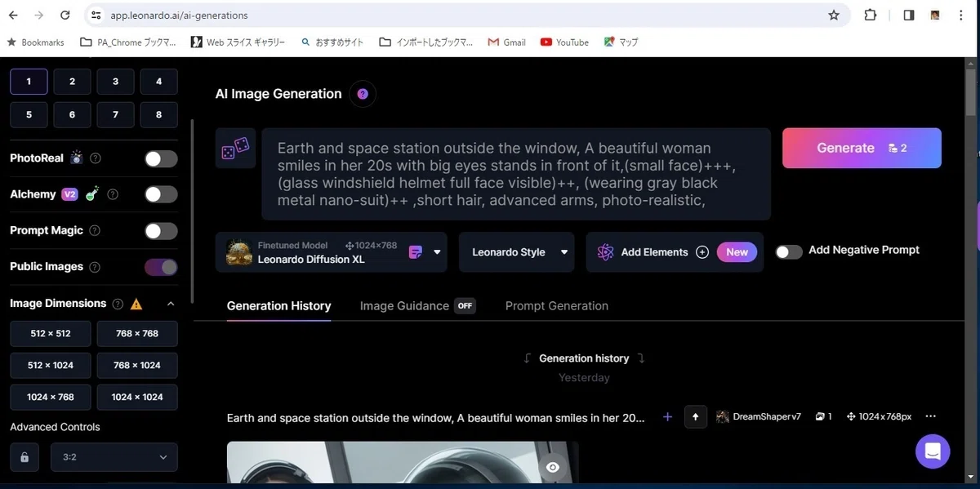
Task: Switch to Generation History tab
Action: pos(278,306)
